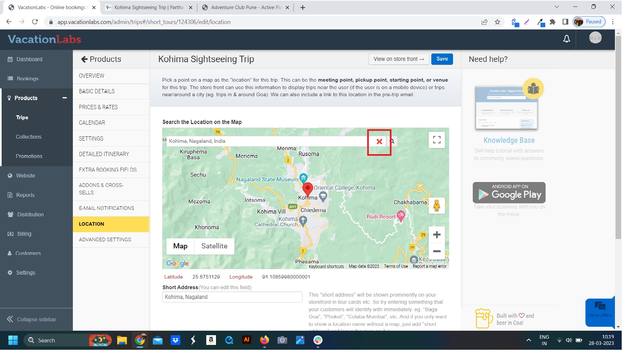Click the Street View pegman icon
The height and width of the screenshot is (364, 623).
point(437,206)
